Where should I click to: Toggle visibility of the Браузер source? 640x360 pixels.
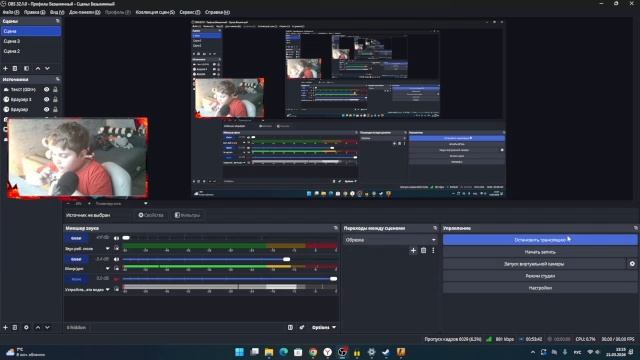(47, 109)
